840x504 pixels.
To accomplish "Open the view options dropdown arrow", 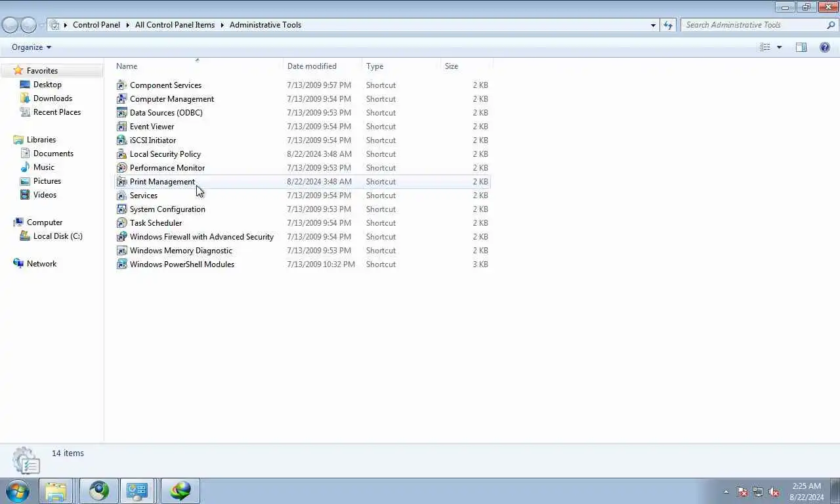I will coord(780,47).
